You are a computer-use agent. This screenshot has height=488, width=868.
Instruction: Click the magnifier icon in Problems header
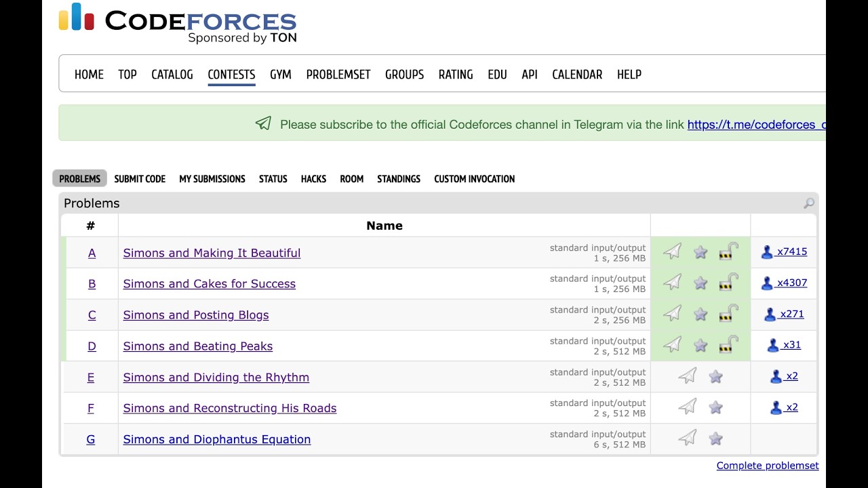click(x=808, y=203)
